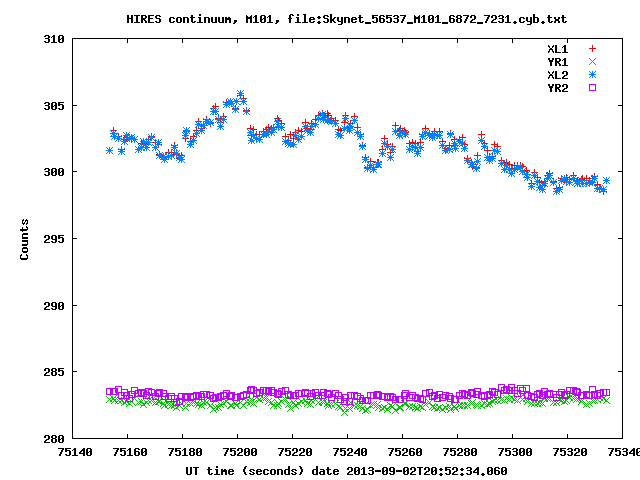Click x-axis tick label 75240
The width and height of the screenshot is (640, 480).
click(x=350, y=452)
